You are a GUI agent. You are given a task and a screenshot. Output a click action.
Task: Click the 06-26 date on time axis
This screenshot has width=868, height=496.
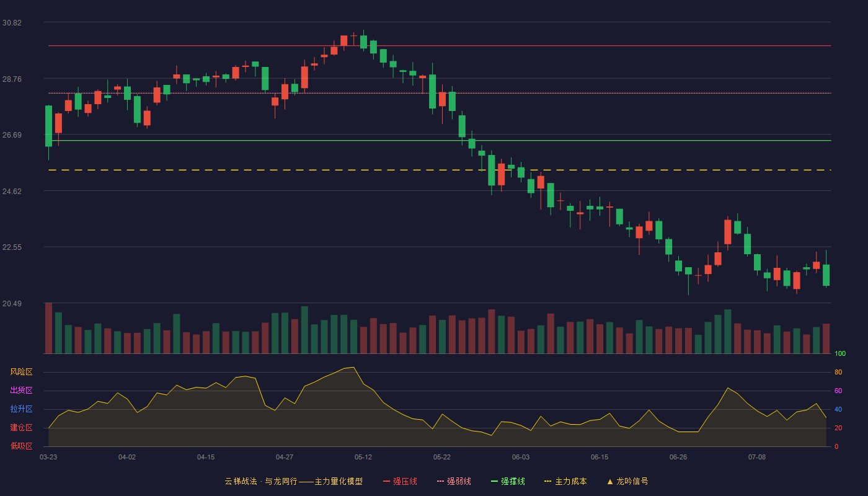point(678,457)
